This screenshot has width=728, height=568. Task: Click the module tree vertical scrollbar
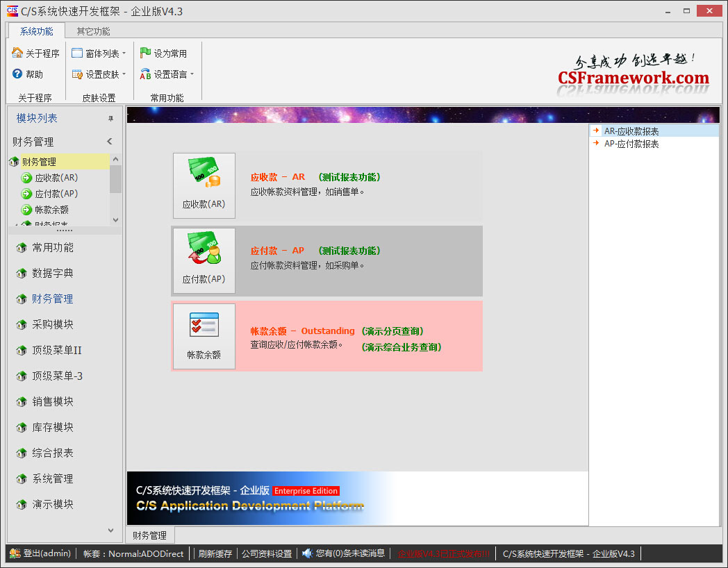pos(115,179)
